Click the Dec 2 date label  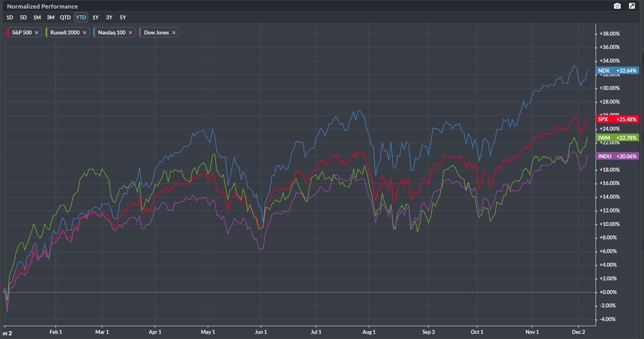coord(579,332)
